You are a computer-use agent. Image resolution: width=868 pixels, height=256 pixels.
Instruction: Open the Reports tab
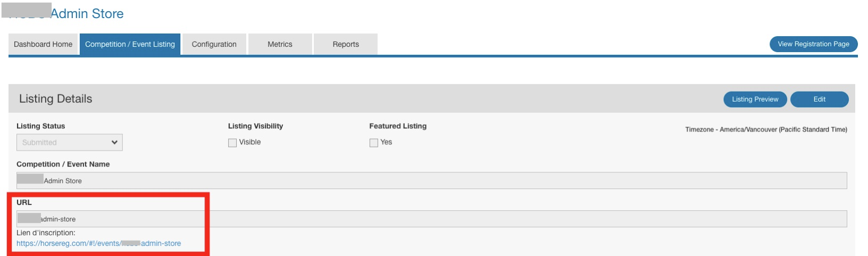tap(346, 44)
